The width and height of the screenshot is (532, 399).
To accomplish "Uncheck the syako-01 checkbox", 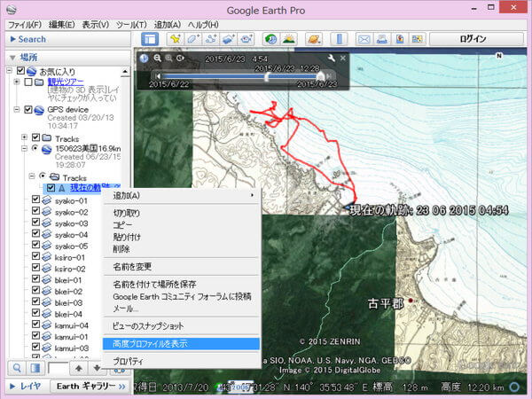I will (35, 199).
